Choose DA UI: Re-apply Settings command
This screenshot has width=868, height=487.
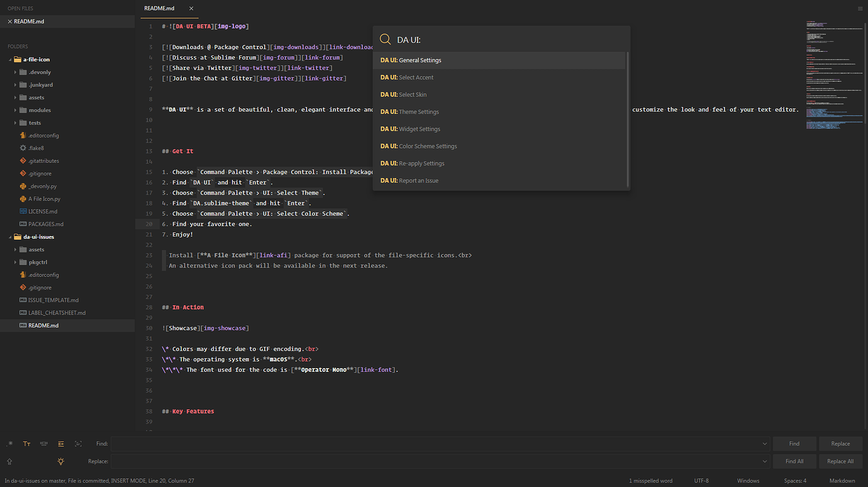tap(499, 164)
